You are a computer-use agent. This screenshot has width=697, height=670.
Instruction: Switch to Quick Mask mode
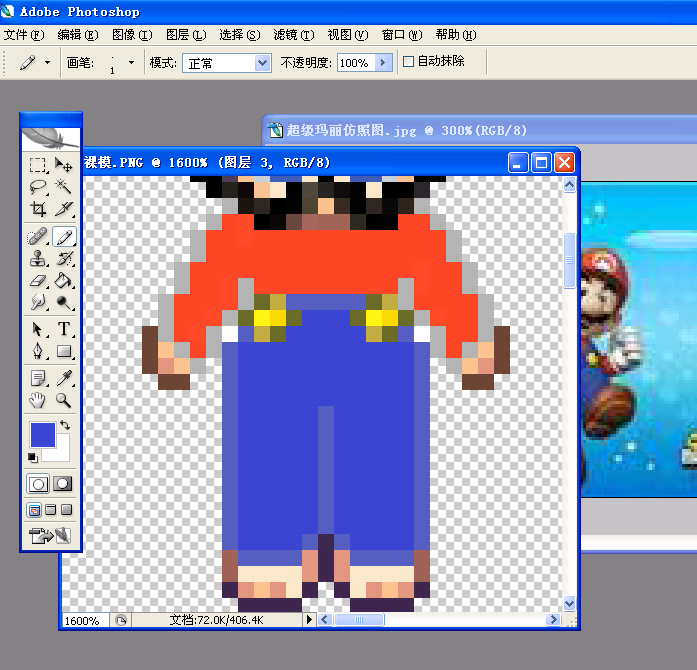63,484
